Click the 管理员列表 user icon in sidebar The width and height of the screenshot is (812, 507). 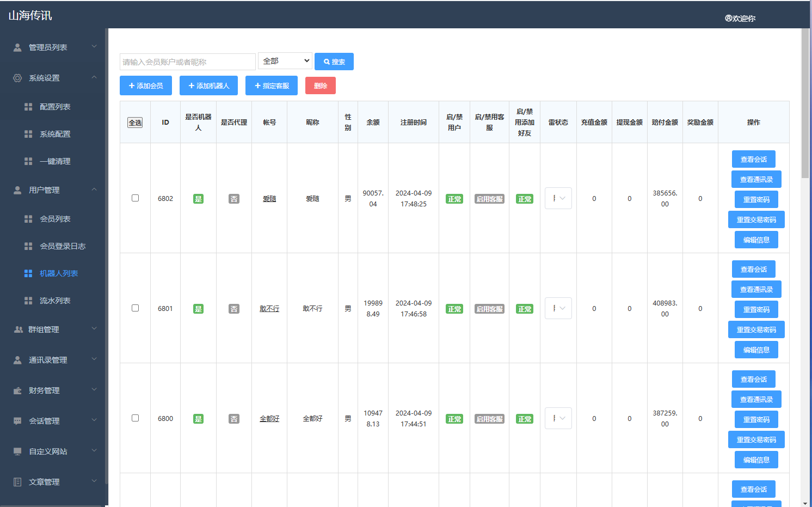tap(17, 47)
